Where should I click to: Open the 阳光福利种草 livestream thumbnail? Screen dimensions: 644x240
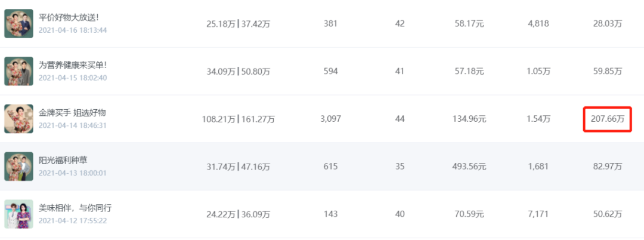pyautogui.click(x=18, y=166)
